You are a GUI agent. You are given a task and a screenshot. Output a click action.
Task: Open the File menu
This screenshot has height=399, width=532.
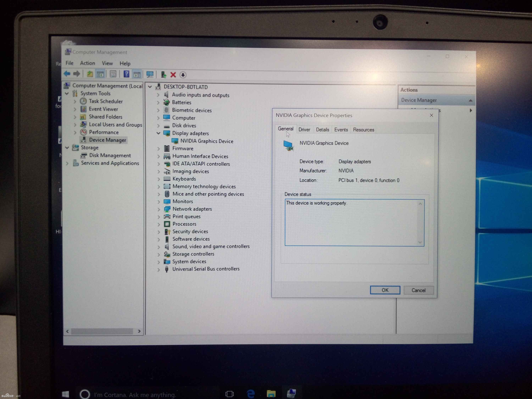[69, 63]
